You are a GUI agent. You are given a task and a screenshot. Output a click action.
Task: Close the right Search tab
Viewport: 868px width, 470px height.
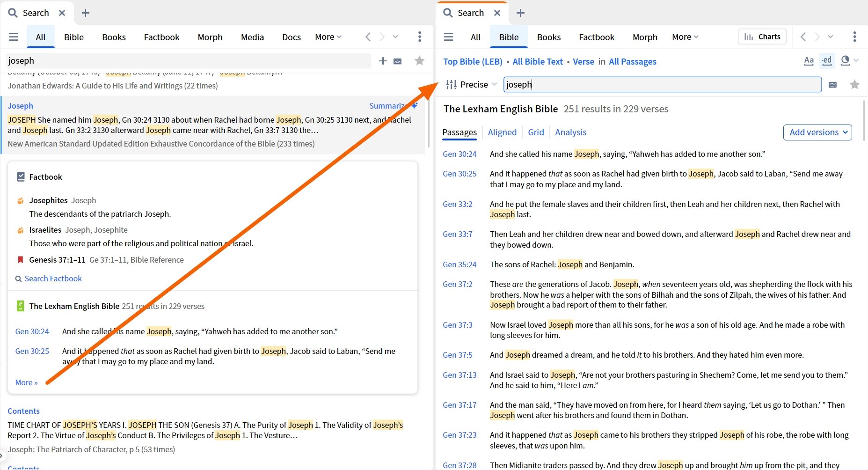click(497, 13)
